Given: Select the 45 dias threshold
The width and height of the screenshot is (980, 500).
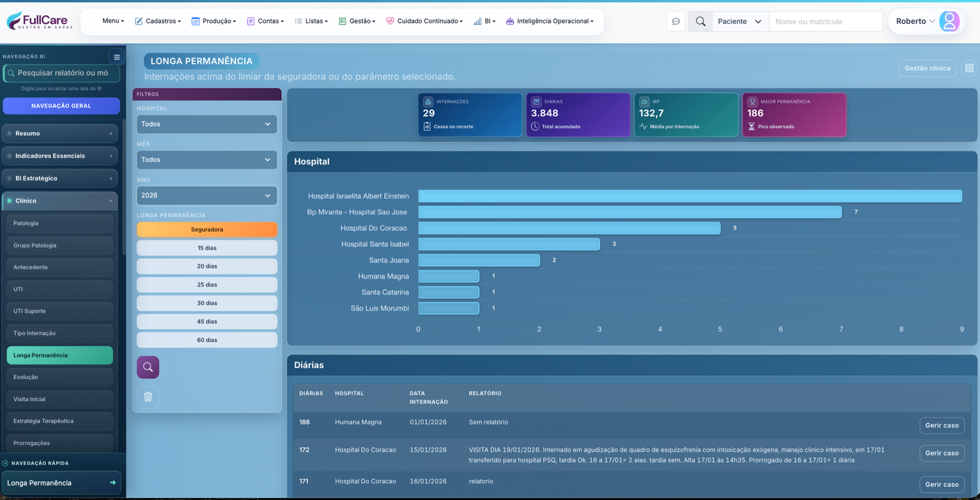Looking at the screenshot, I should click(x=207, y=322).
